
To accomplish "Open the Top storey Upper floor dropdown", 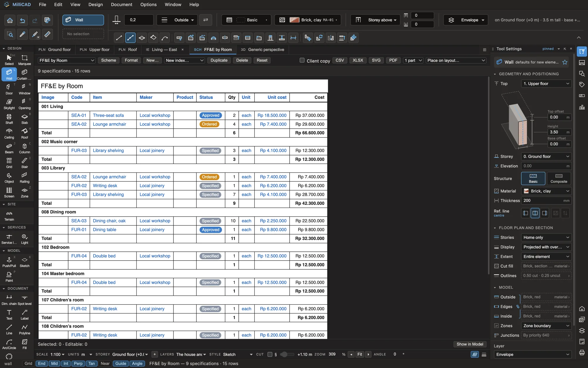I will pos(546,84).
